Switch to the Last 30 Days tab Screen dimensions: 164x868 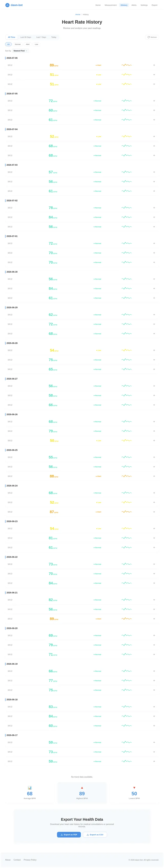click(x=26, y=37)
